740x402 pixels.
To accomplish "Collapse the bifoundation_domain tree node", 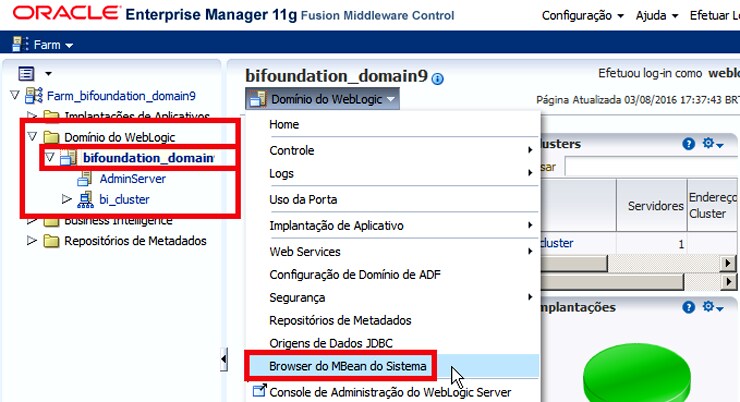I will (x=50, y=157).
